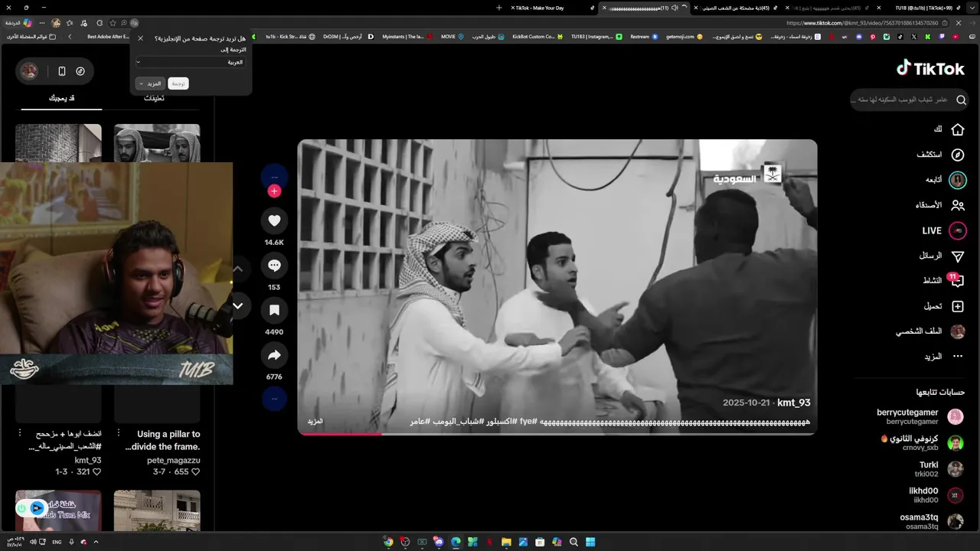Click ENG language indicator in tray
Screen dimensions: 980x551
(57, 542)
